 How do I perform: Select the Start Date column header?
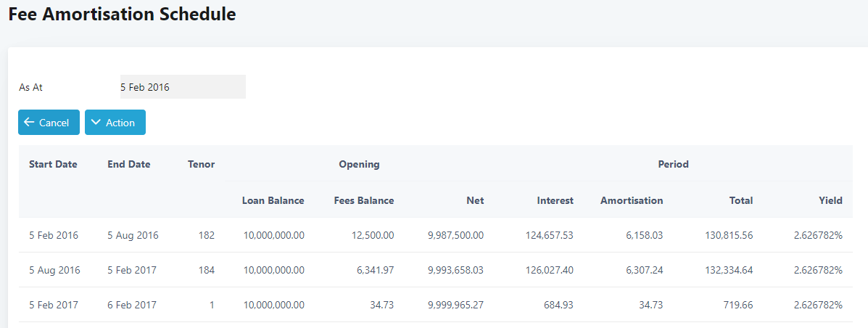[x=53, y=164]
